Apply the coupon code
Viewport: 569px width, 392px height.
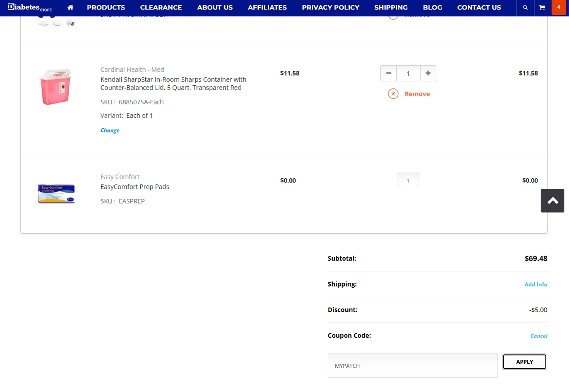525,362
